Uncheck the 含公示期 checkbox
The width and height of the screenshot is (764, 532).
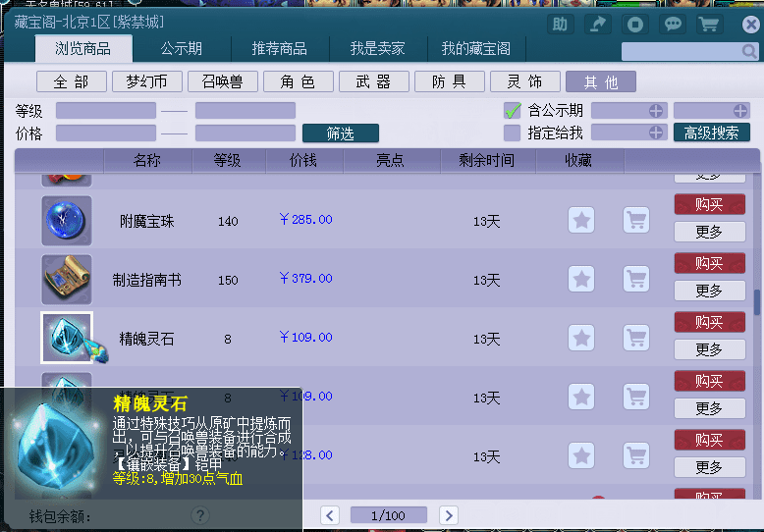512,111
